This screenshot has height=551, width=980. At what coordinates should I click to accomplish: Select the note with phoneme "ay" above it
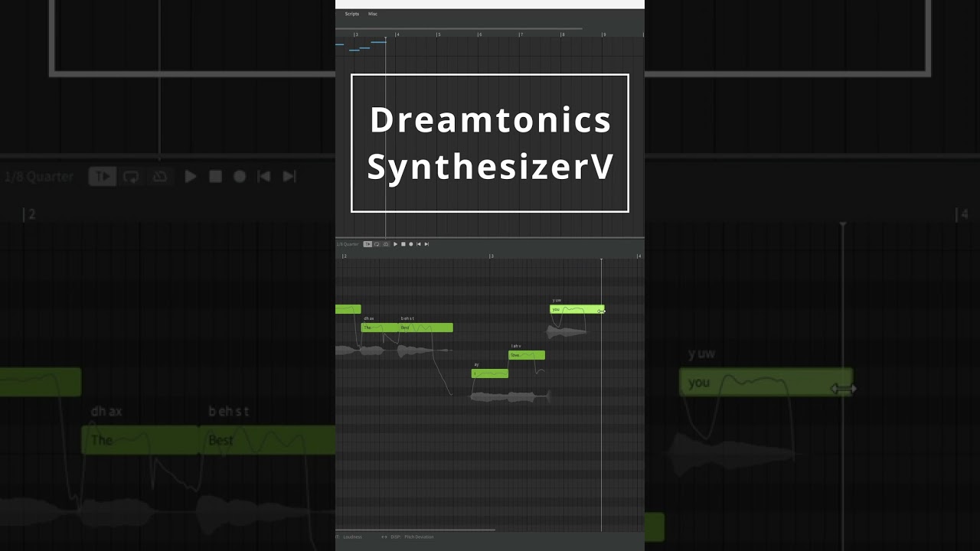(x=490, y=373)
